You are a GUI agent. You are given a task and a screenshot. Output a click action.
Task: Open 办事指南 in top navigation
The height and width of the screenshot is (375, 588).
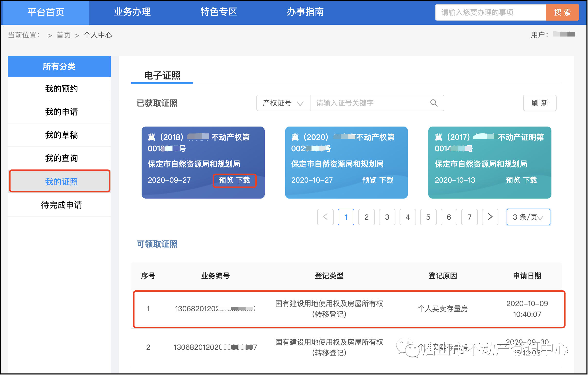tap(305, 12)
